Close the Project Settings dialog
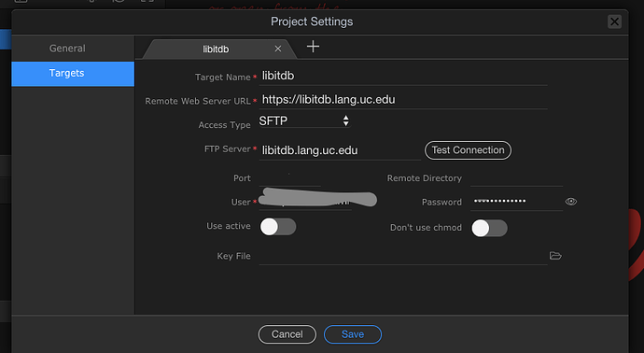This screenshot has width=644, height=353. pos(614,21)
